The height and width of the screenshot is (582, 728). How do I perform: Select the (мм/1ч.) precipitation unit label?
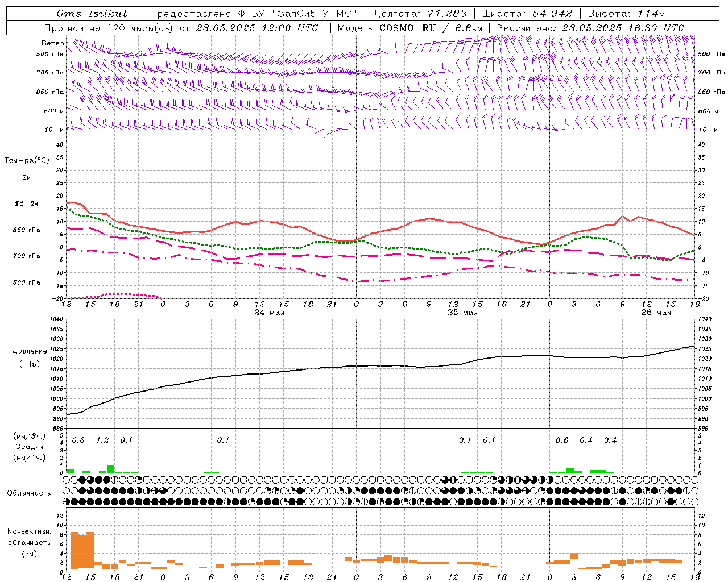point(30,458)
